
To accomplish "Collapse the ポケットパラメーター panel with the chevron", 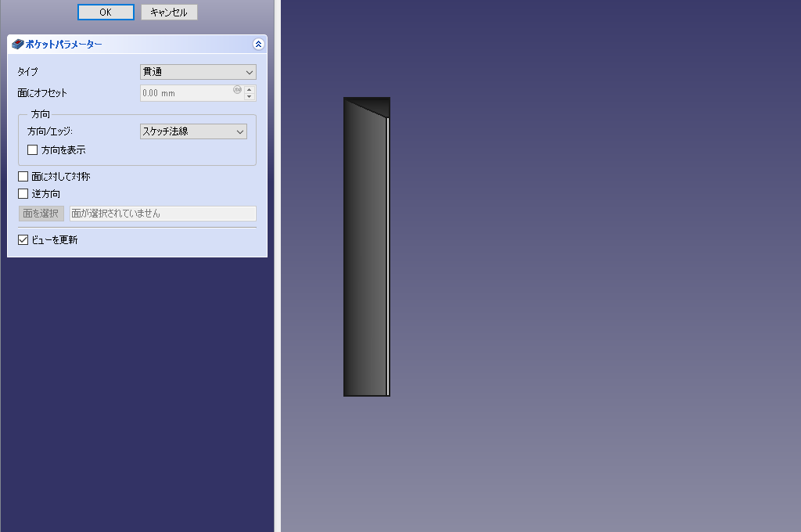I will (x=258, y=45).
